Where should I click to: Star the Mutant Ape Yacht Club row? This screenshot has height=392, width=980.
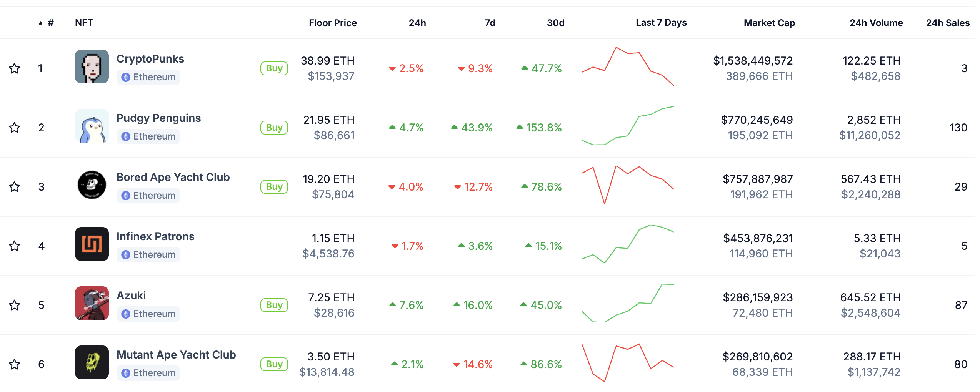[x=15, y=364]
